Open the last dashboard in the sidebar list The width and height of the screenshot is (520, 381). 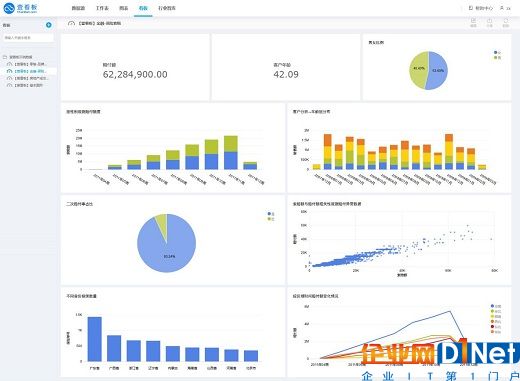[27, 85]
